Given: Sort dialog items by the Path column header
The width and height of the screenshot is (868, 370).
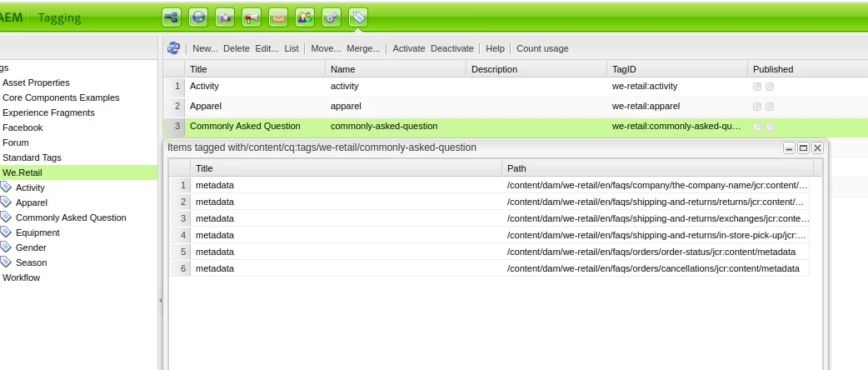Looking at the screenshot, I should 657,168.
